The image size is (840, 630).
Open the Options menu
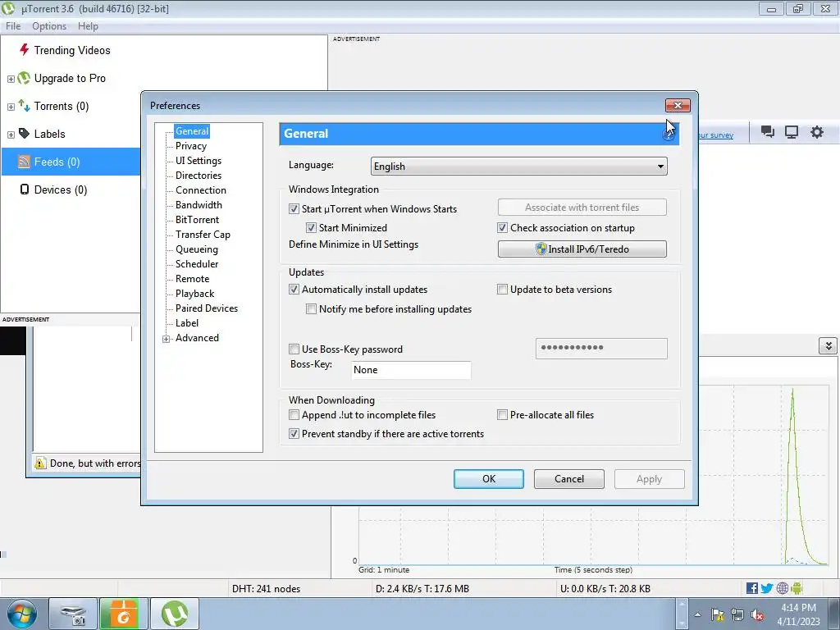(49, 25)
